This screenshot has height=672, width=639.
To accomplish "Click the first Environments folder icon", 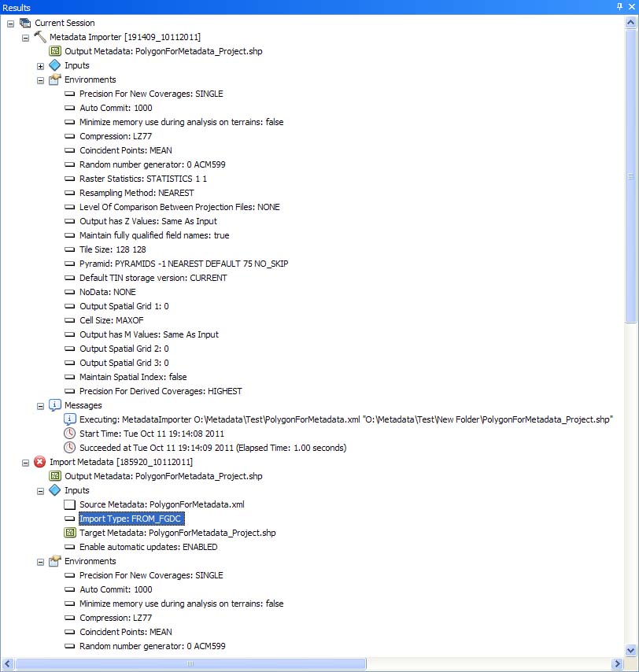I will pos(55,79).
